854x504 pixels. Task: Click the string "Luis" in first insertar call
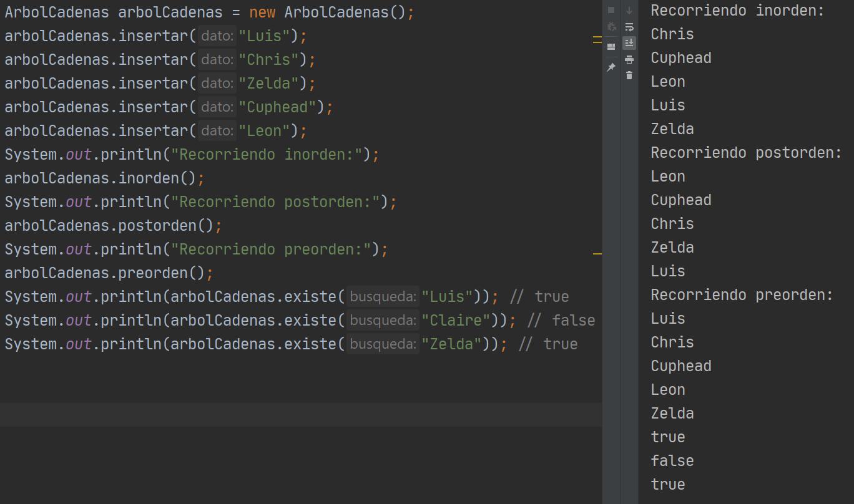pos(265,36)
